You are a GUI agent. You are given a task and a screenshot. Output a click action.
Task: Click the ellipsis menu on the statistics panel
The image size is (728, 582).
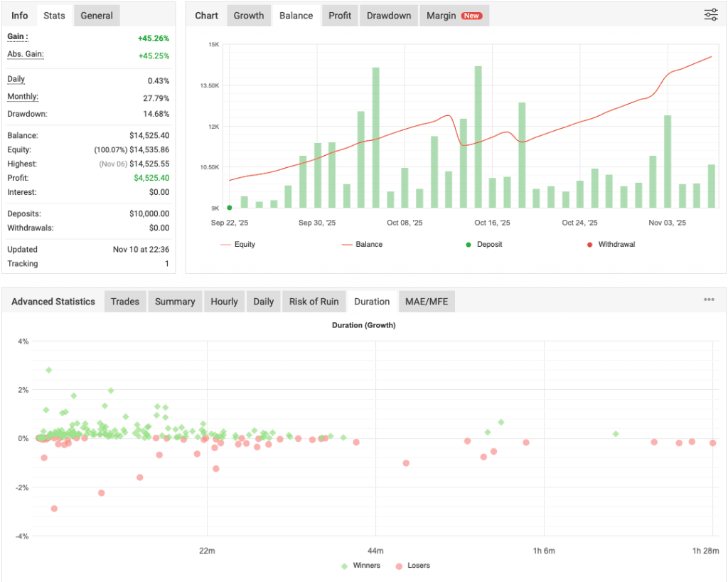point(709,300)
